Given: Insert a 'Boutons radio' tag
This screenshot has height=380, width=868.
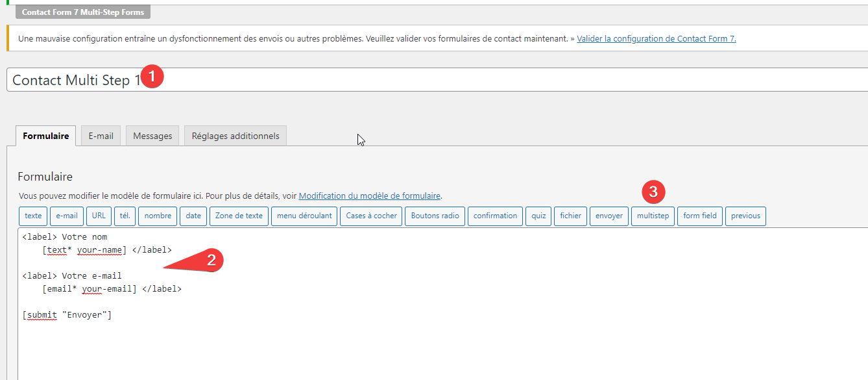Looking at the screenshot, I should click(435, 216).
